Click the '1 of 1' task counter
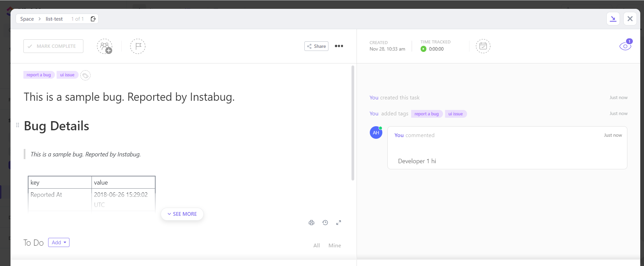 click(77, 19)
